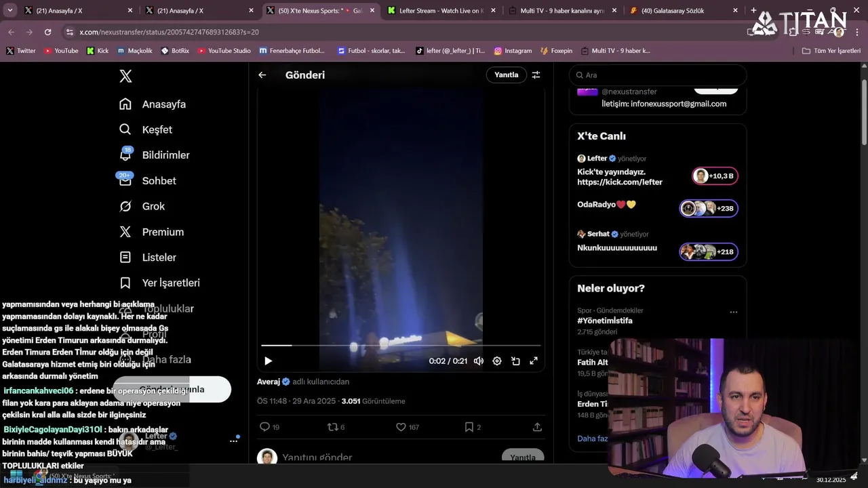
Task: Open Instagram bookmark
Action: pos(513,51)
